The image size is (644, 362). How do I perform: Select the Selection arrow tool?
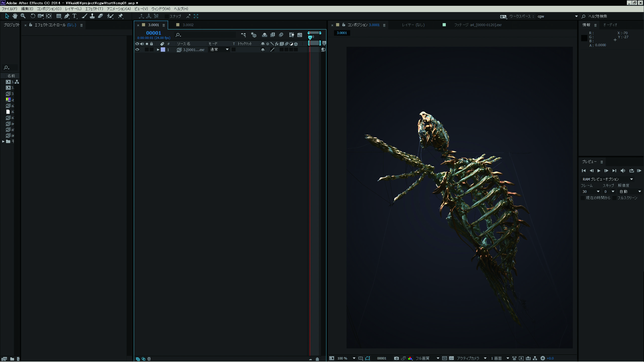[x=7, y=16]
